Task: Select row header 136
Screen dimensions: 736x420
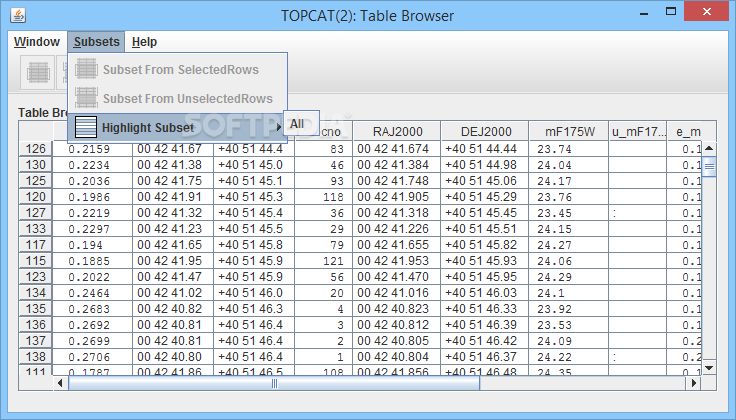Action: pos(36,324)
